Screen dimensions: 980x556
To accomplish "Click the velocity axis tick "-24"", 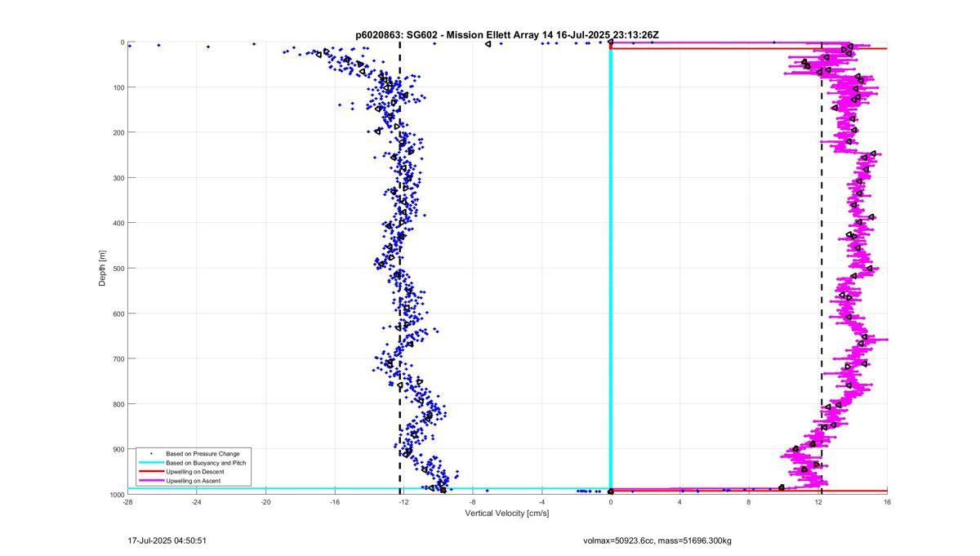I will pyautogui.click(x=197, y=502).
